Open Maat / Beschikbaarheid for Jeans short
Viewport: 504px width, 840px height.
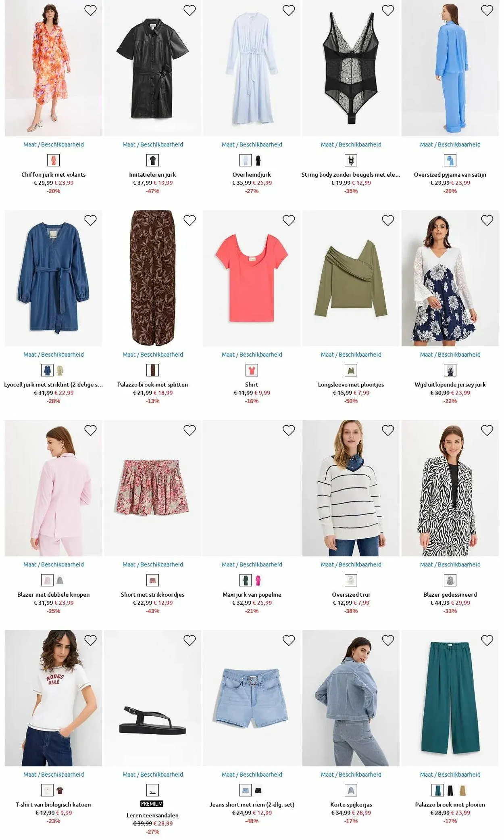coord(252,774)
